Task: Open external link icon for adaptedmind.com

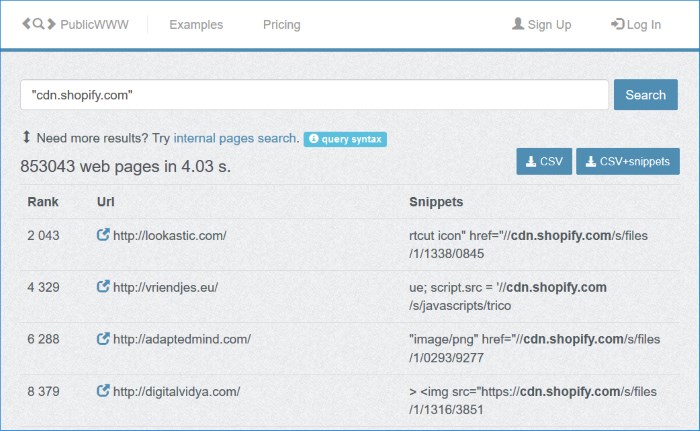Action: tap(103, 339)
